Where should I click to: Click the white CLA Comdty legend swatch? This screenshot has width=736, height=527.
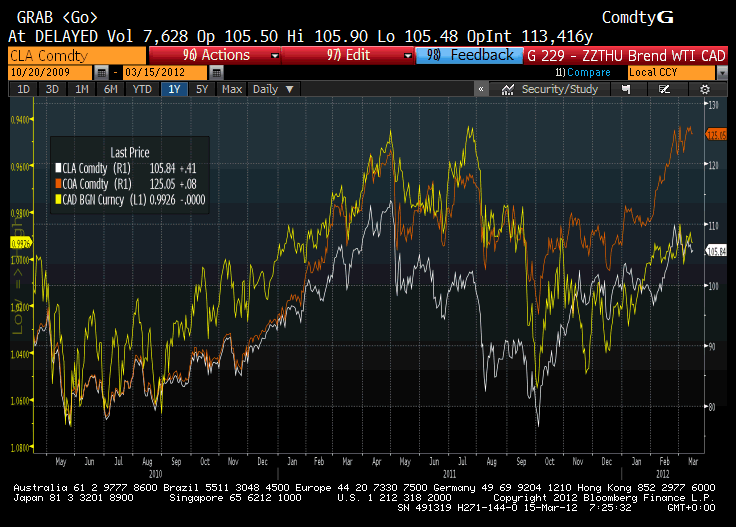[58, 168]
